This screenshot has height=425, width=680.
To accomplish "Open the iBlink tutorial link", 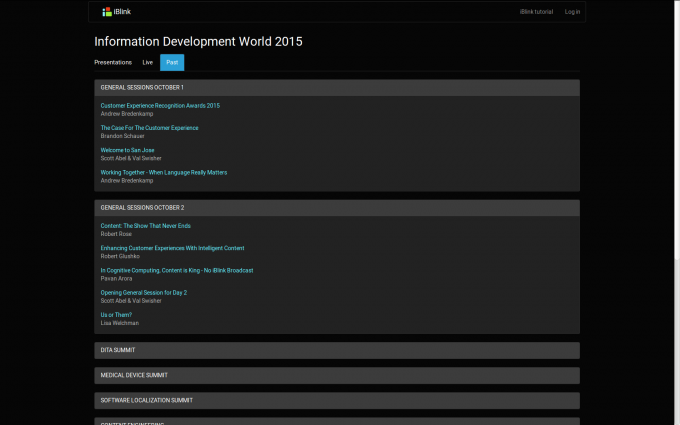I will pyautogui.click(x=536, y=12).
